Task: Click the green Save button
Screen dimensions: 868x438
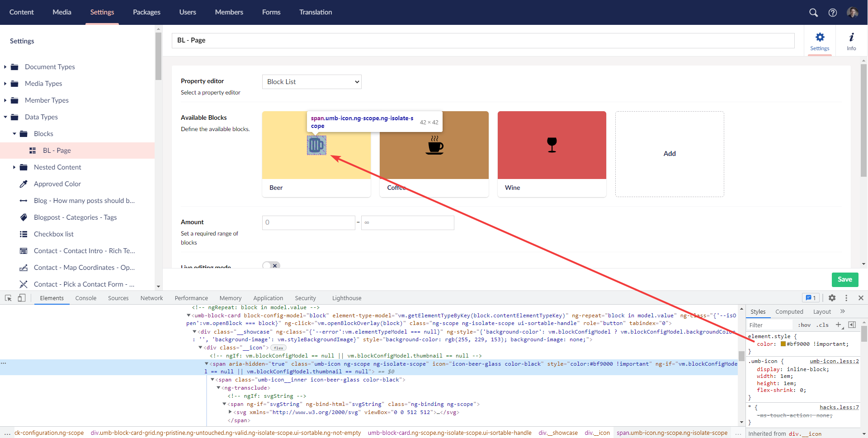Action: tap(845, 279)
